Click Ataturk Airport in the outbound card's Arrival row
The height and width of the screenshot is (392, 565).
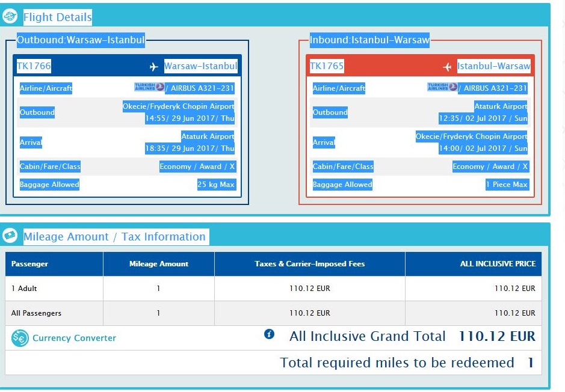pyautogui.click(x=208, y=136)
